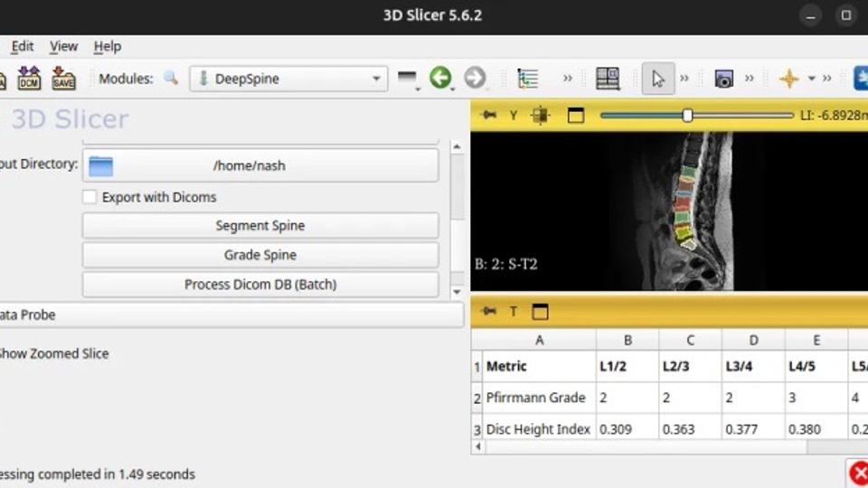
Task: Select table row 3 header
Action: 476,428
